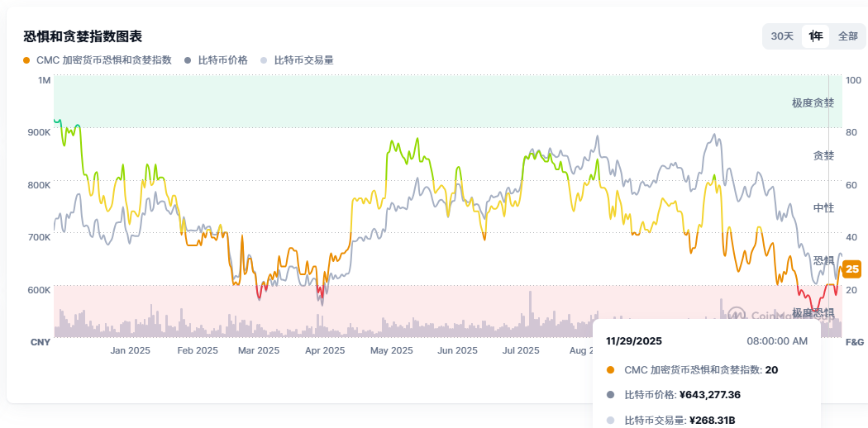This screenshot has height=428, width=868.
Task: Click the Jan 2025 x-axis label
Action: (131, 350)
